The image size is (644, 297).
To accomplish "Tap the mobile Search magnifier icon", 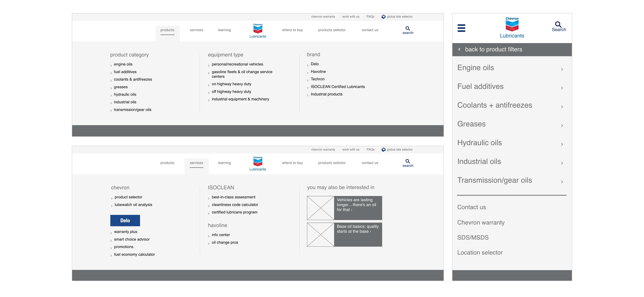I will click(558, 24).
